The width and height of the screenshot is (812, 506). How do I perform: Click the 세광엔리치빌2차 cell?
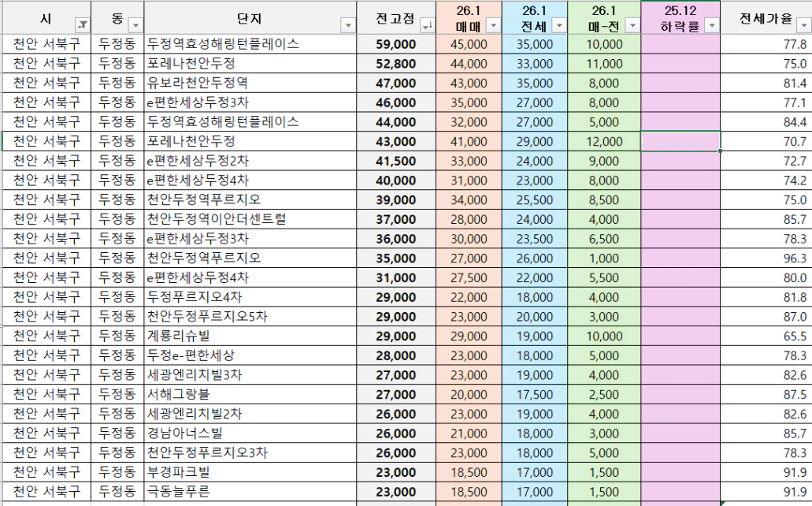[x=250, y=414]
